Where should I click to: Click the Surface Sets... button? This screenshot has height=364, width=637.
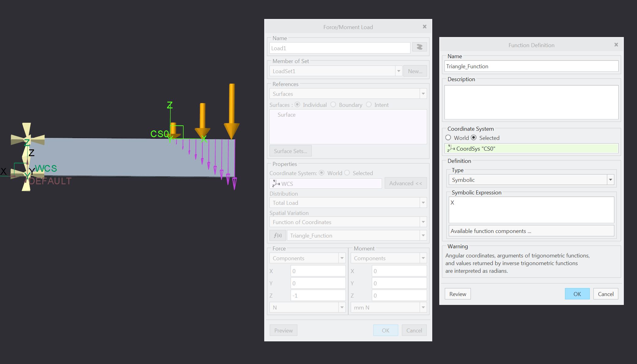point(290,151)
